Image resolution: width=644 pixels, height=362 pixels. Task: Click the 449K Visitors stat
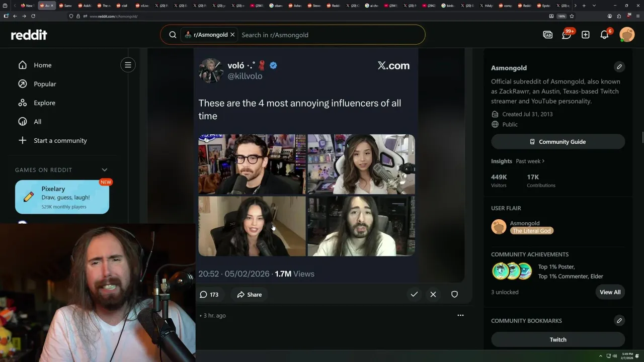(499, 181)
